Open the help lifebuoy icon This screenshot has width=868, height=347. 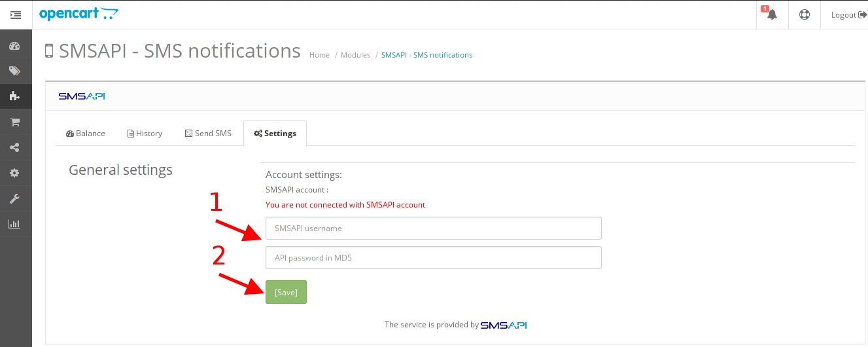804,14
